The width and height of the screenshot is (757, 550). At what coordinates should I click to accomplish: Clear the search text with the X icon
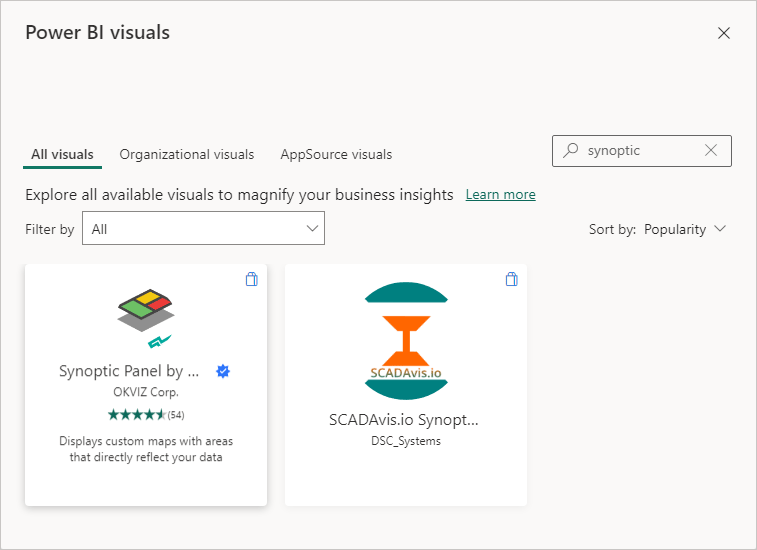point(711,151)
